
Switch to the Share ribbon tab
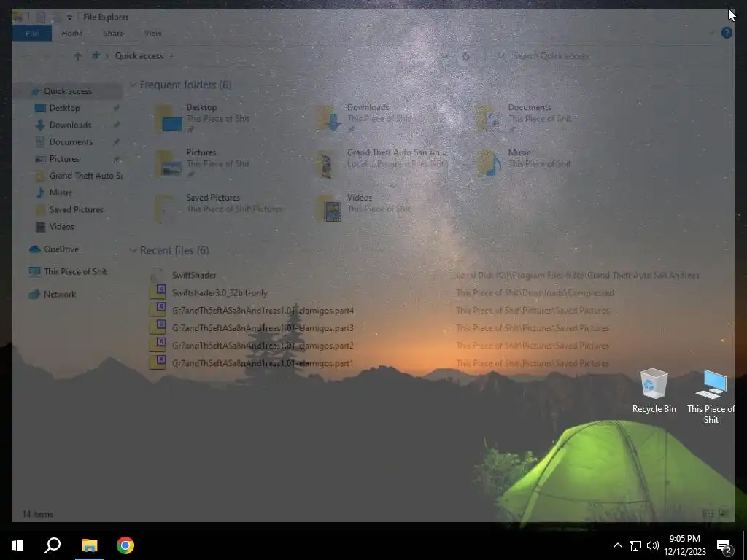click(113, 34)
